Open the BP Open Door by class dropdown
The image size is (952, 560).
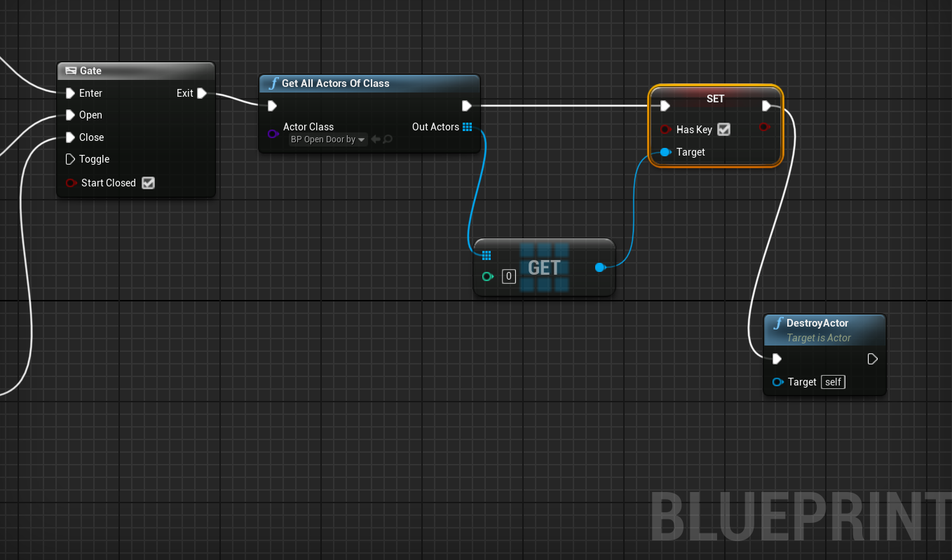coord(328,139)
